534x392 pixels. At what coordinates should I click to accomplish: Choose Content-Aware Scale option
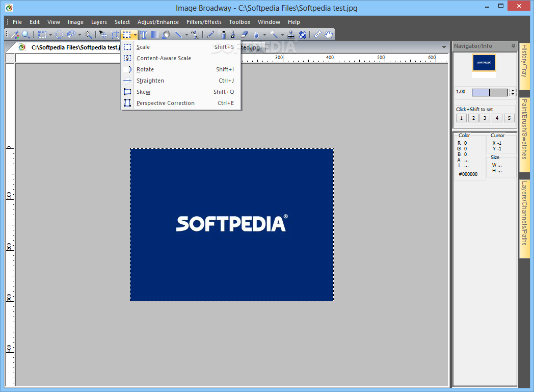coord(181,58)
